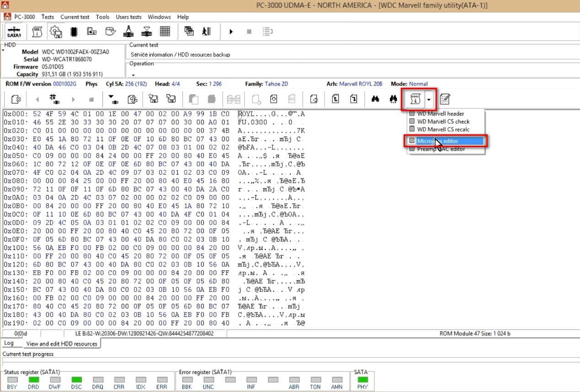
Task: Click the copy pages icon in editor toolbar
Action: (193, 99)
